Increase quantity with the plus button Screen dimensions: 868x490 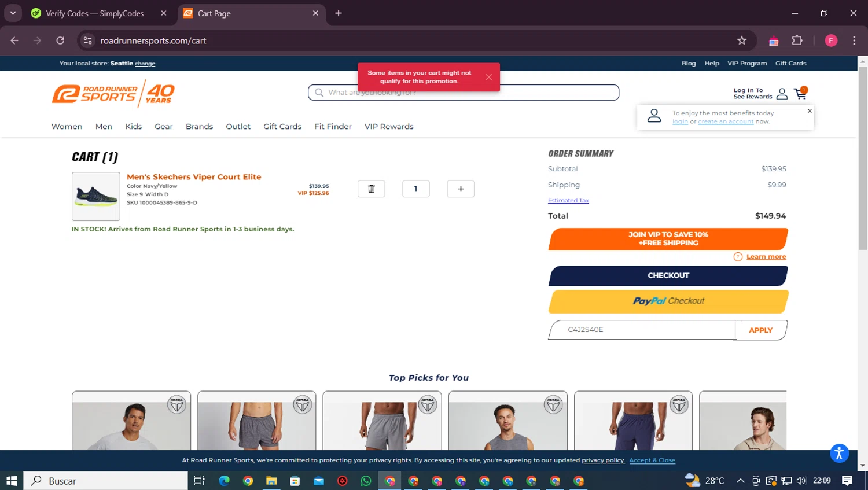(461, 189)
